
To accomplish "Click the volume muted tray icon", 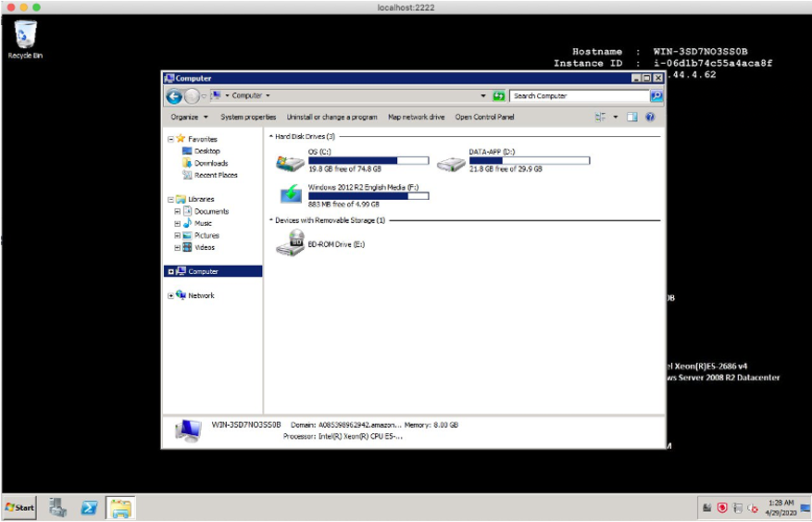I will tap(753, 508).
